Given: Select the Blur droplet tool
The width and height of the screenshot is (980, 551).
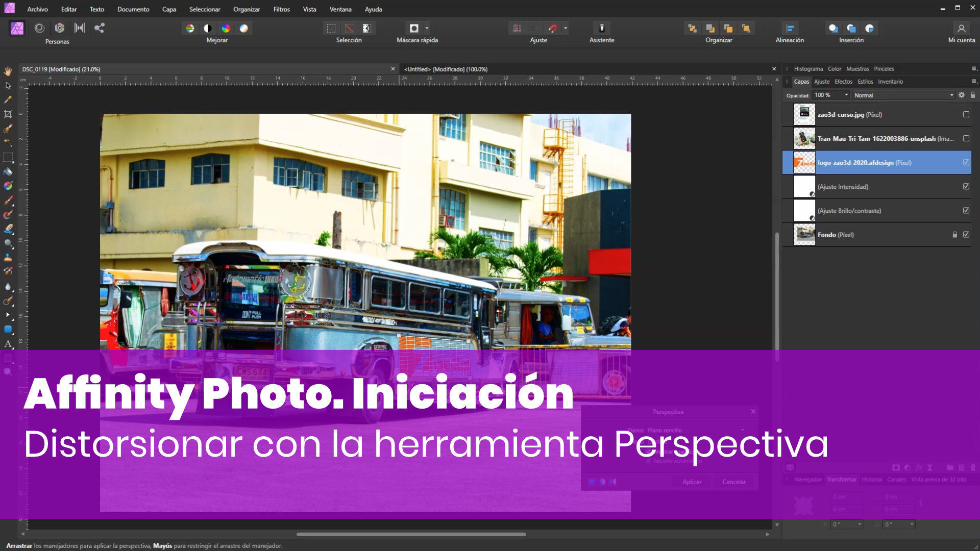Looking at the screenshot, I should pyautogui.click(x=8, y=286).
